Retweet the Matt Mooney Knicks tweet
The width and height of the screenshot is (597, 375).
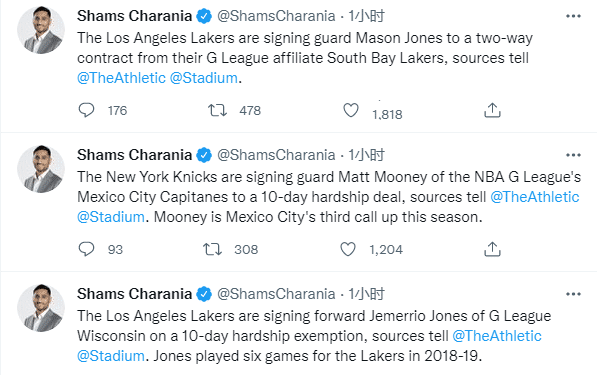(x=212, y=249)
